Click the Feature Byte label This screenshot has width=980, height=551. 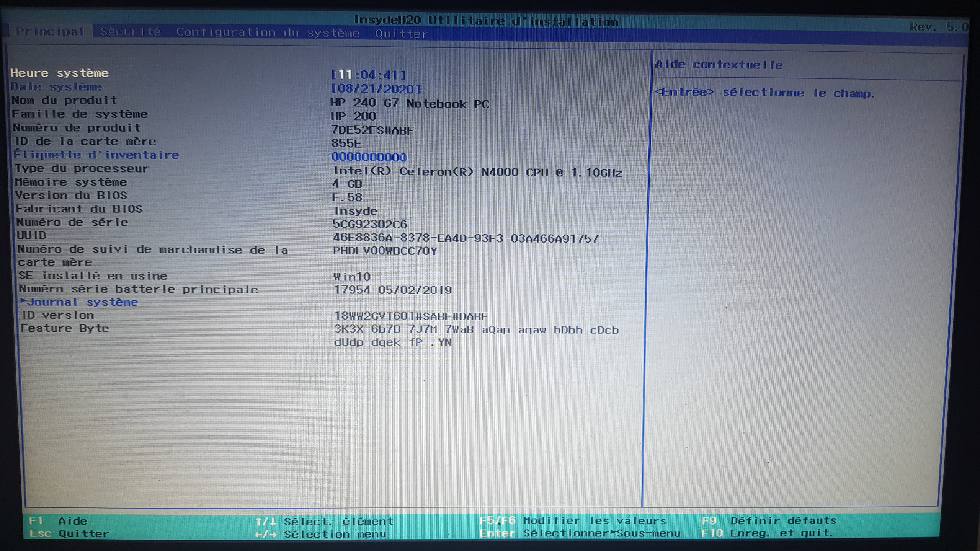[x=65, y=328]
